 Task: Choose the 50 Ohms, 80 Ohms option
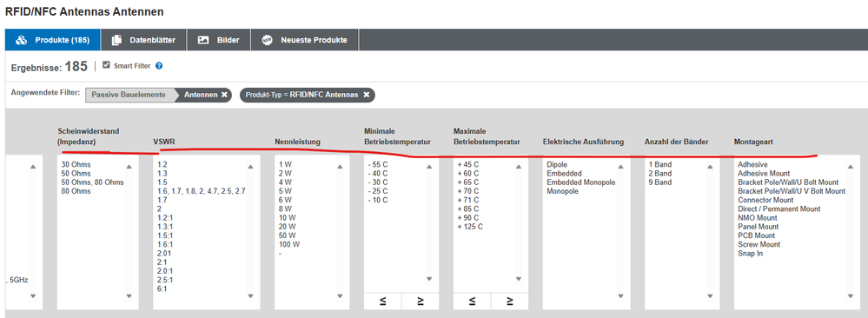(x=93, y=182)
